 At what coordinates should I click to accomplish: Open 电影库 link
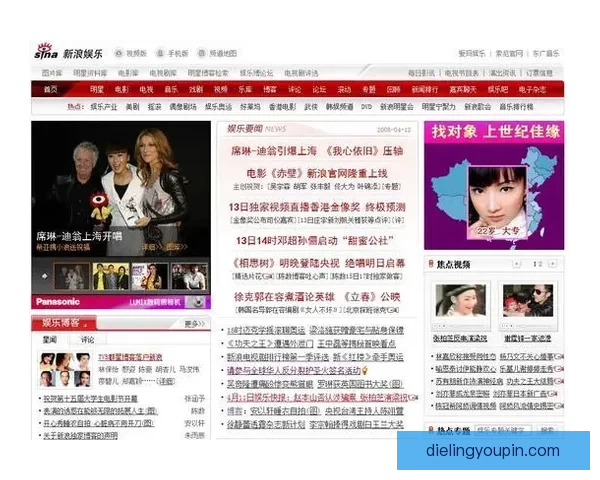coord(128,73)
